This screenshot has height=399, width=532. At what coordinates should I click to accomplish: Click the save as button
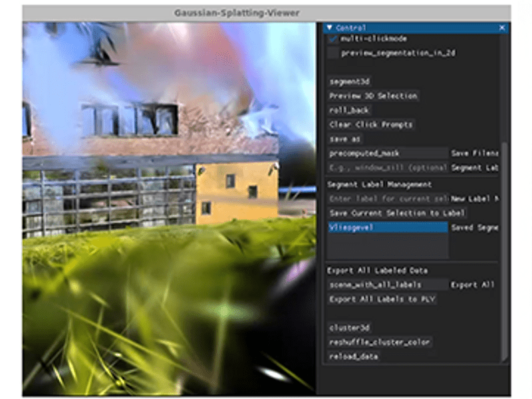click(x=345, y=139)
